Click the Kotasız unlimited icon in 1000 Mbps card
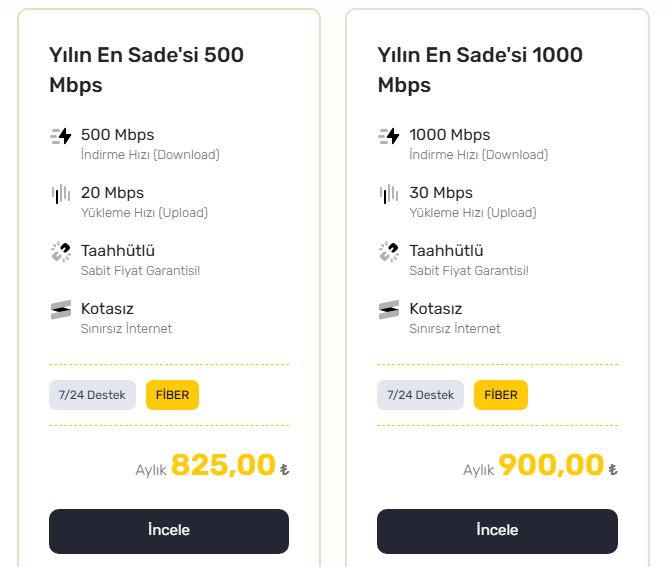 click(x=389, y=310)
